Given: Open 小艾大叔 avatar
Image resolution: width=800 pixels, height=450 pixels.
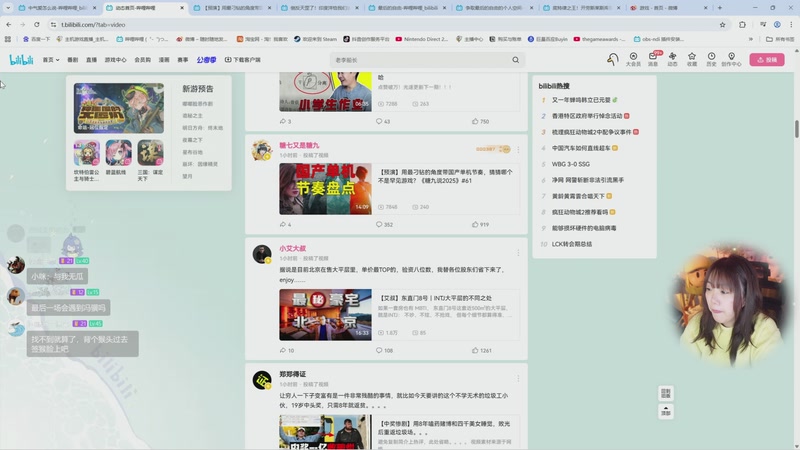Looking at the screenshot, I should 262,254.
